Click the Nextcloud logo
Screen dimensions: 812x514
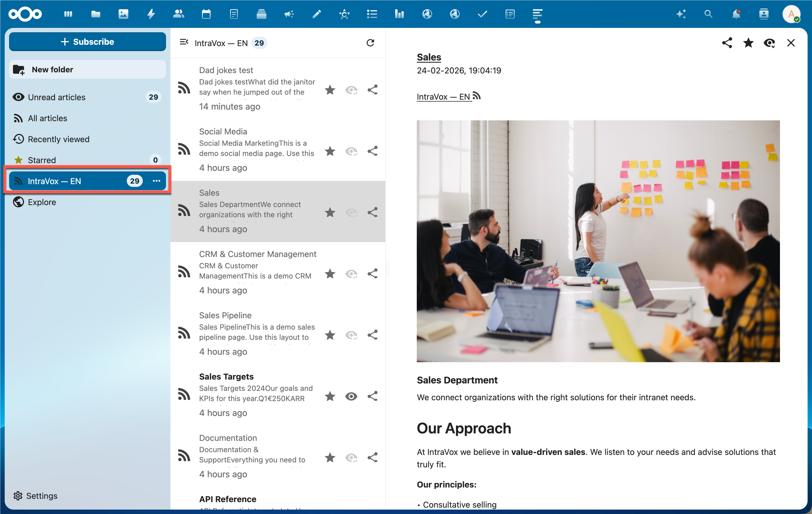coord(25,14)
